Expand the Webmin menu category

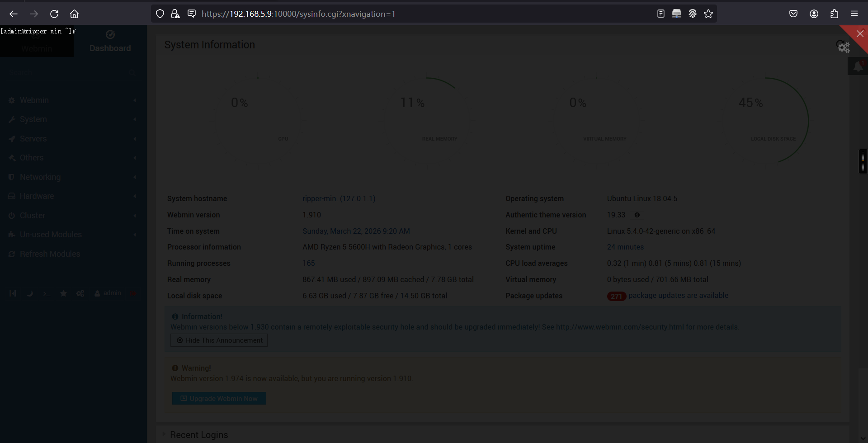point(72,100)
